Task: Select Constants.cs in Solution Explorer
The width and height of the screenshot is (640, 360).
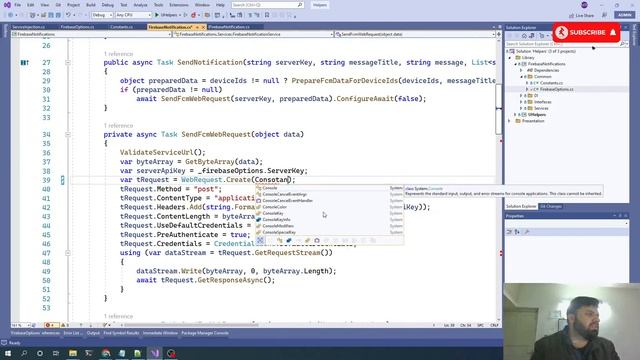Action: [551, 83]
